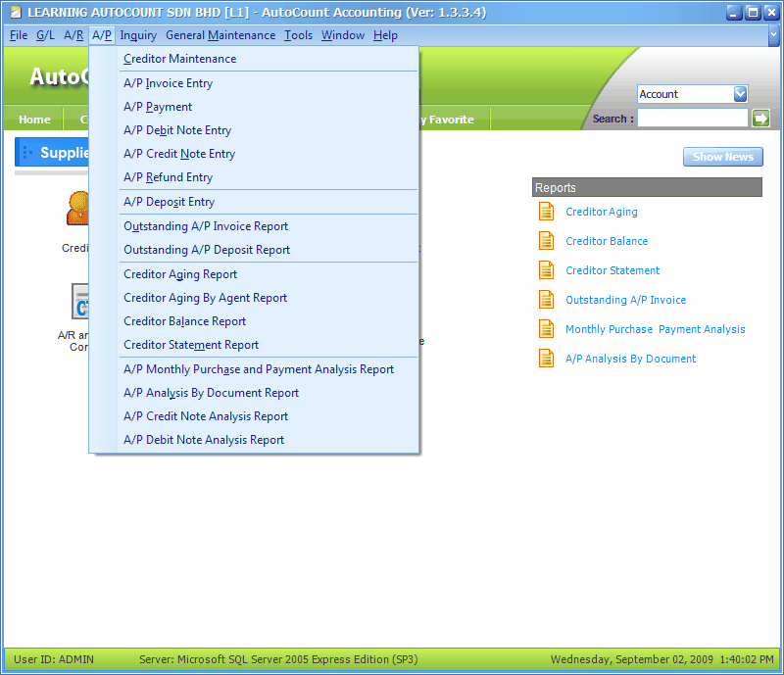Open A/P Credit Note Analysis Report
The height and width of the screenshot is (675, 784).
tap(269, 416)
